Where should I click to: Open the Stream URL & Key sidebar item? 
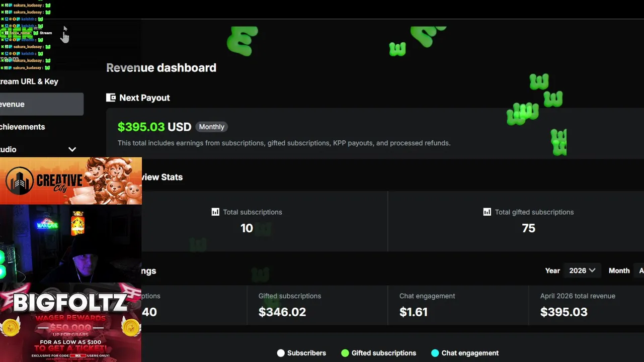click(x=30, y=81)
